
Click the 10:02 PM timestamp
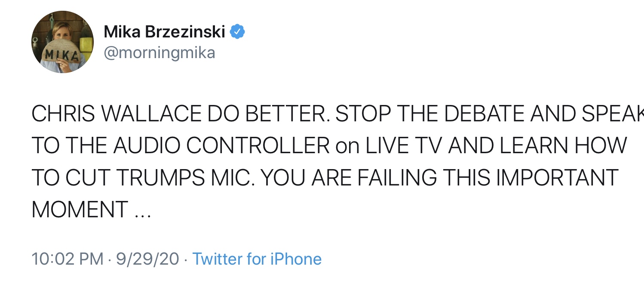67,259
